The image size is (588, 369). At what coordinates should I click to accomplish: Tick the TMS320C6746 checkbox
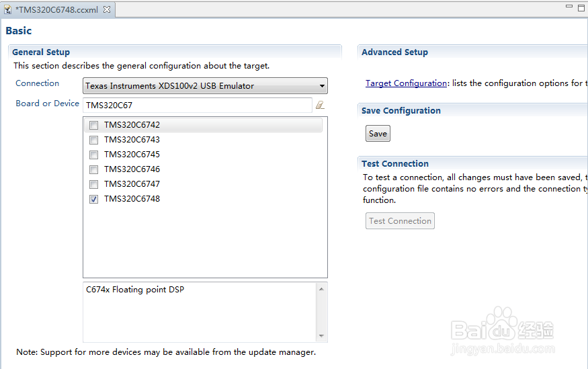[x=94, y=169]
